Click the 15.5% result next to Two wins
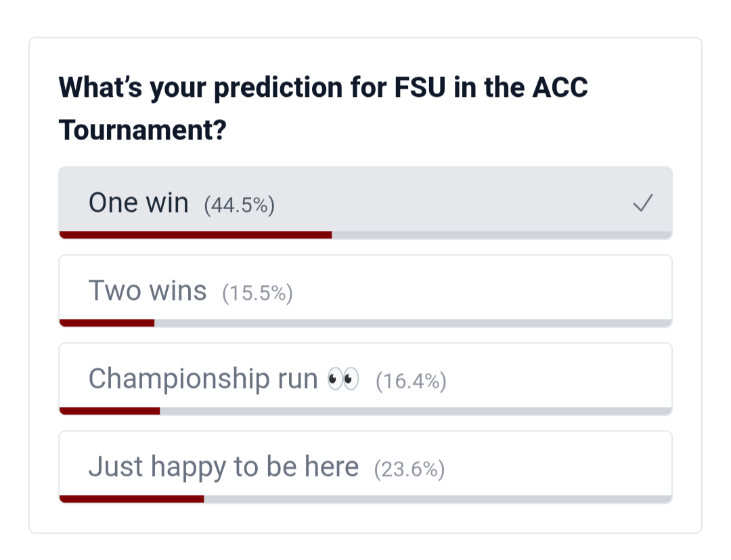The width and height of the screenshot is (731, 560). coord(257,293)
